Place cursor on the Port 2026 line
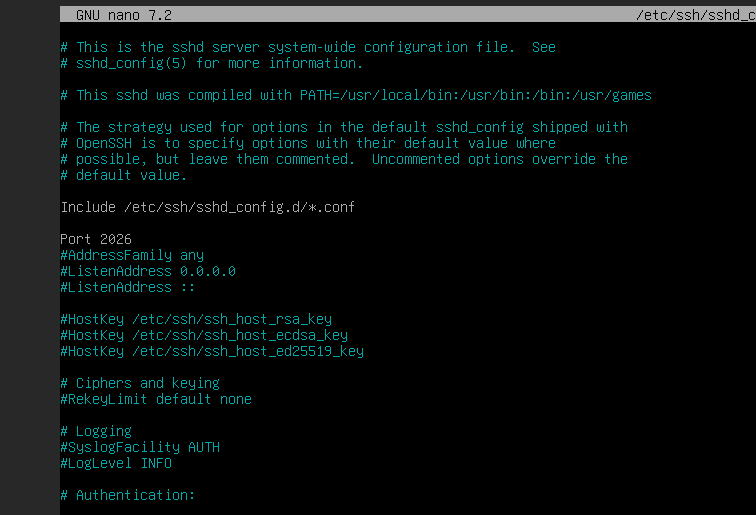The width and height of the screenshot is (756, 515). click(x=96, y=239)
